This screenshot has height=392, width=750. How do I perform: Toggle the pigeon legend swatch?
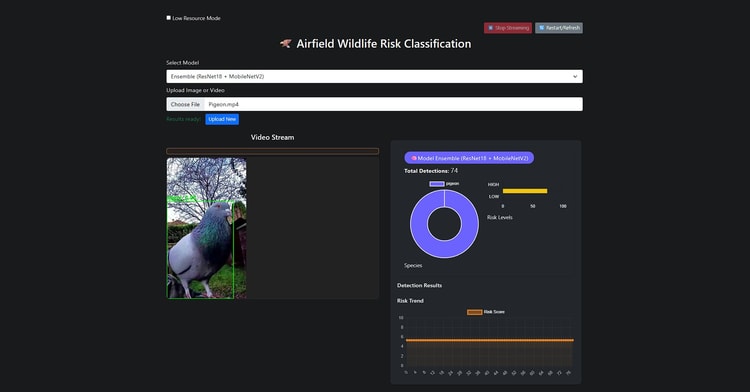437,184
